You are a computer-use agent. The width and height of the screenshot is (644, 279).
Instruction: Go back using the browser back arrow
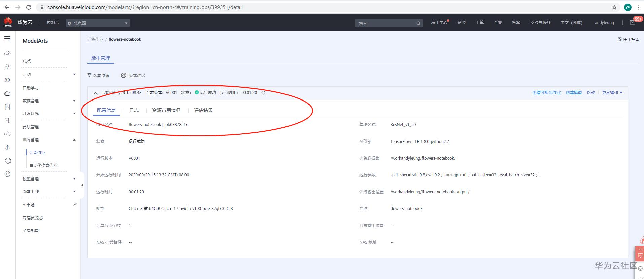point(7,7)
